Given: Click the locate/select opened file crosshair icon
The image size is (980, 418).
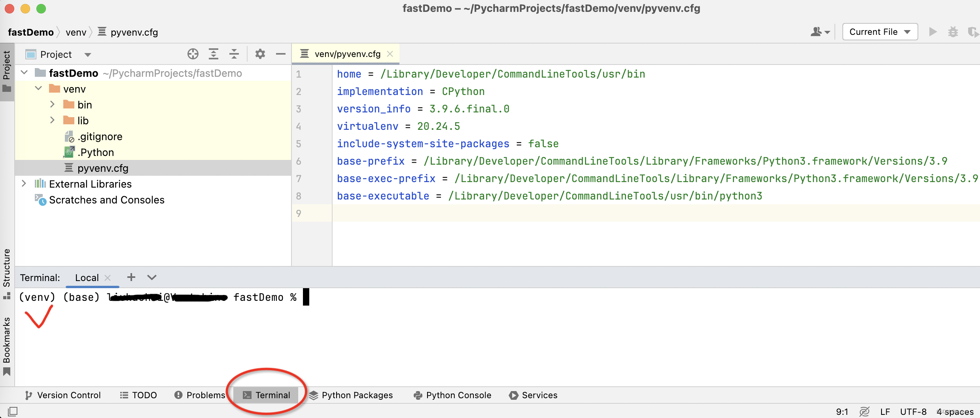Looking at the screenshot, I should [193, 54].
